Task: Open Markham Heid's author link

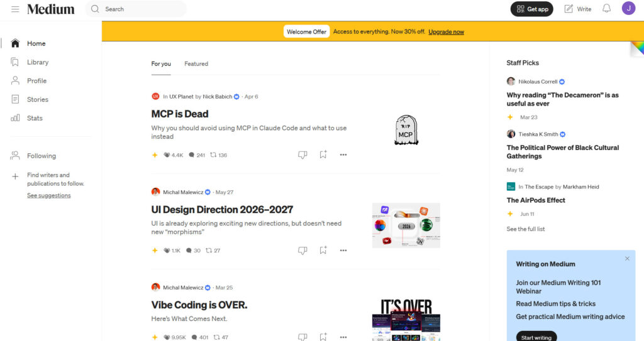Action: [580, 187]
